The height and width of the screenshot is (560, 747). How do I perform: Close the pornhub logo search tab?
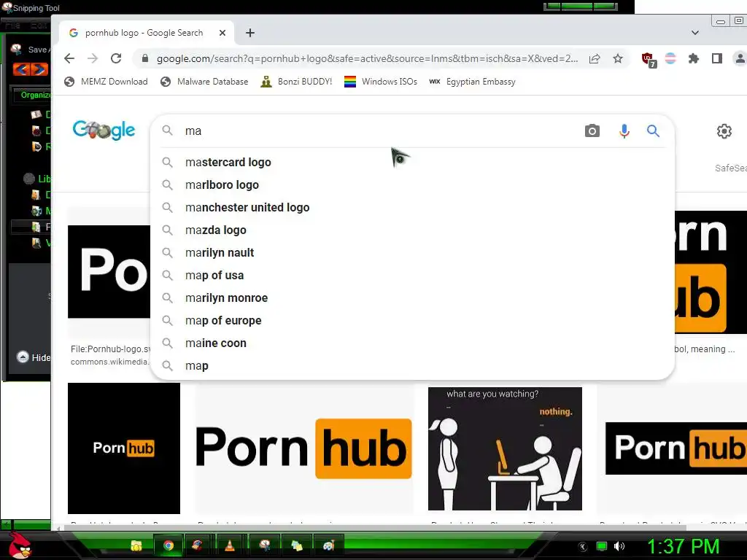coord(222,33)
